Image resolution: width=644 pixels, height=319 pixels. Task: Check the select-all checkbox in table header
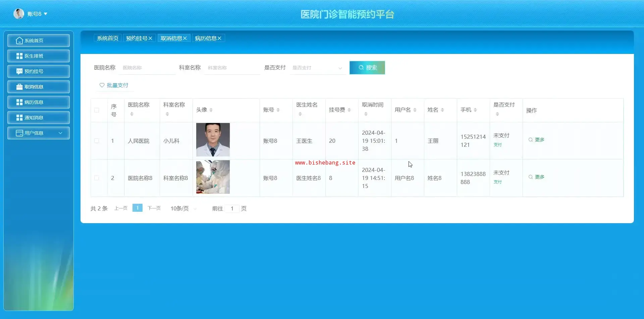tap(97, 110)
